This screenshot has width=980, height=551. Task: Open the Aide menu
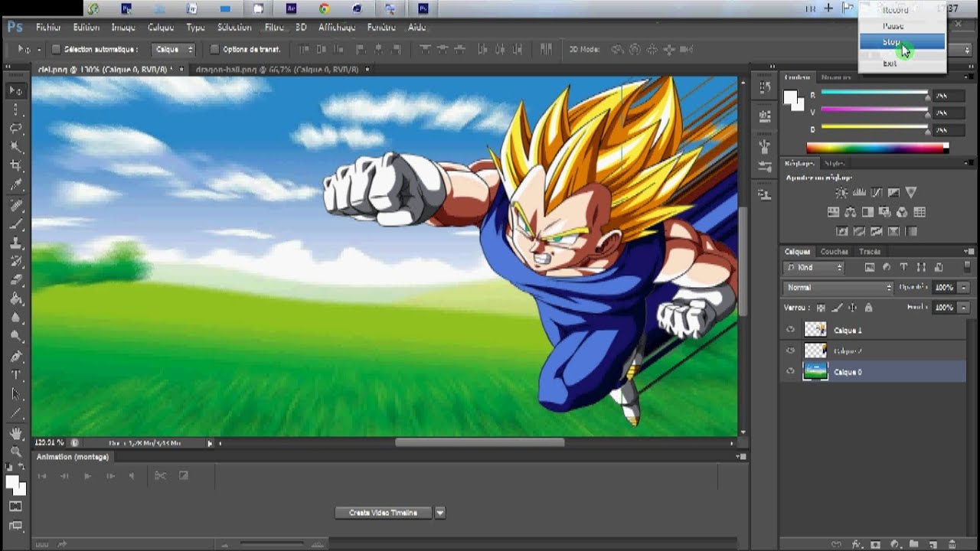417,28
